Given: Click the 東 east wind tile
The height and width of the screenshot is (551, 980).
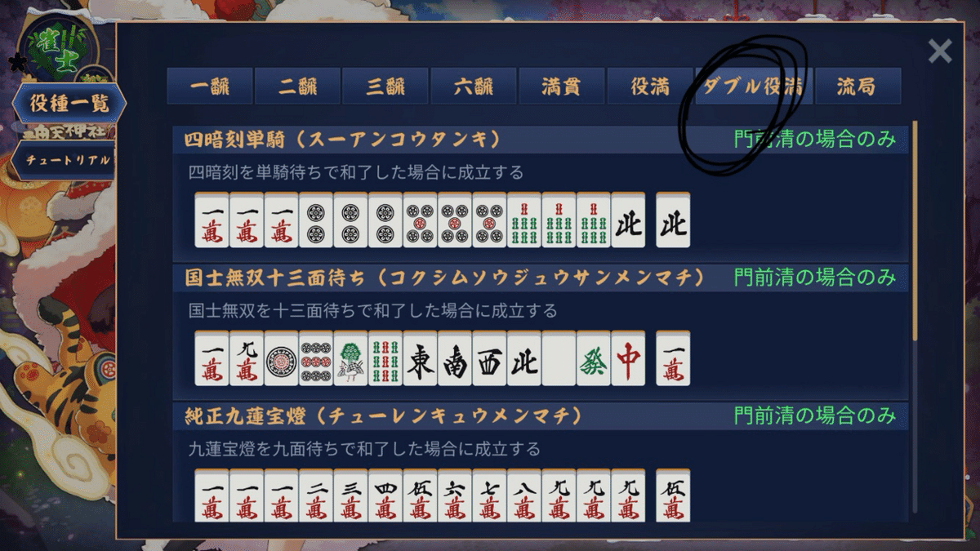Looking at the screenshot, I should point(420,358).
